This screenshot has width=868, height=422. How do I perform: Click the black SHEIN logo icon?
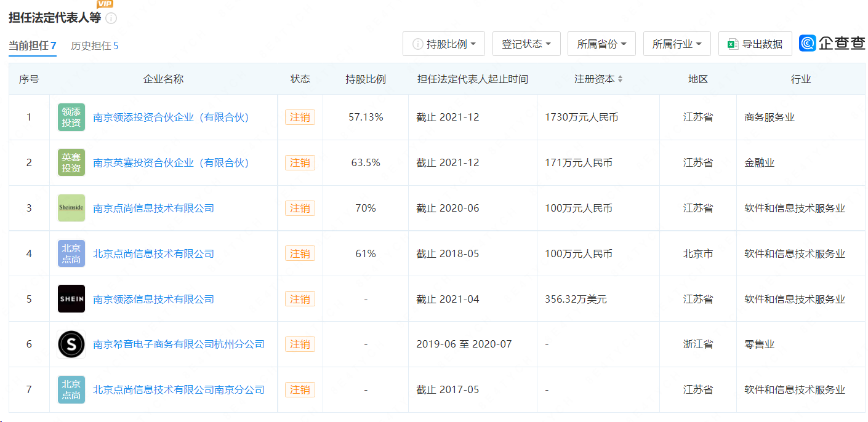(x=71, y=299)
